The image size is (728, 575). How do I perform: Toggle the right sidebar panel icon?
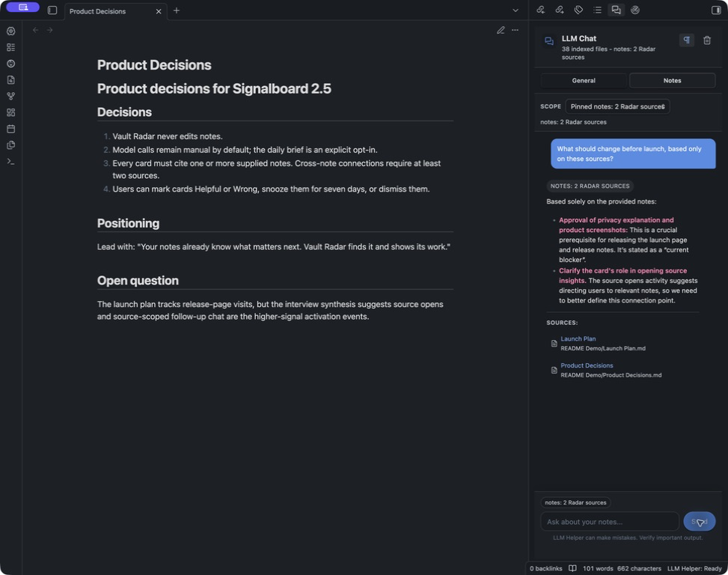pyautogui.click(x=716, y=10)
